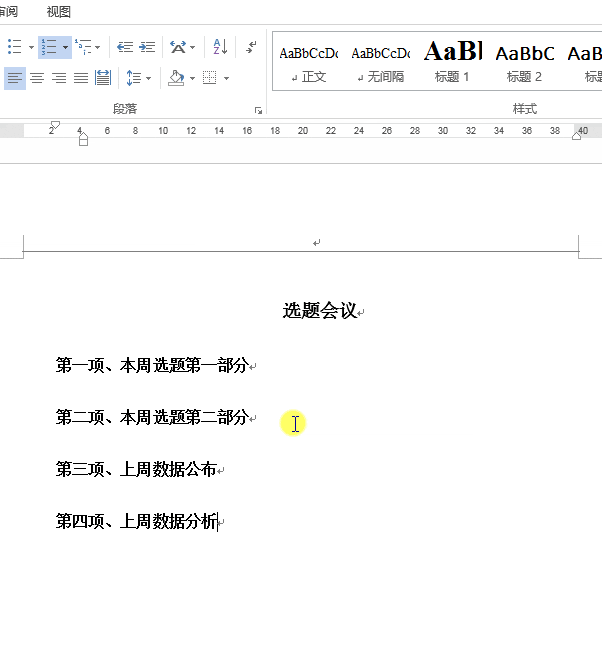Show or hide paragraph marks
The height and width of the screenshot is (664, 602).
click(x=251, y=47)
